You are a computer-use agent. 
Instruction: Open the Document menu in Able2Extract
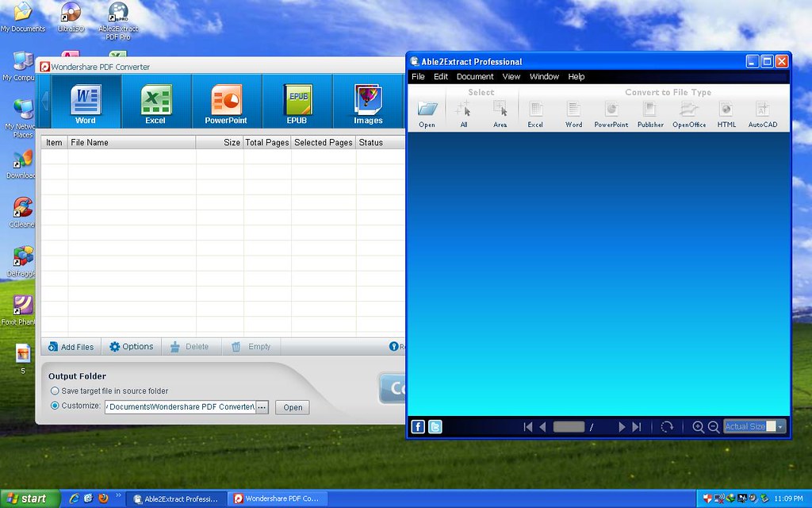[475, 77]
